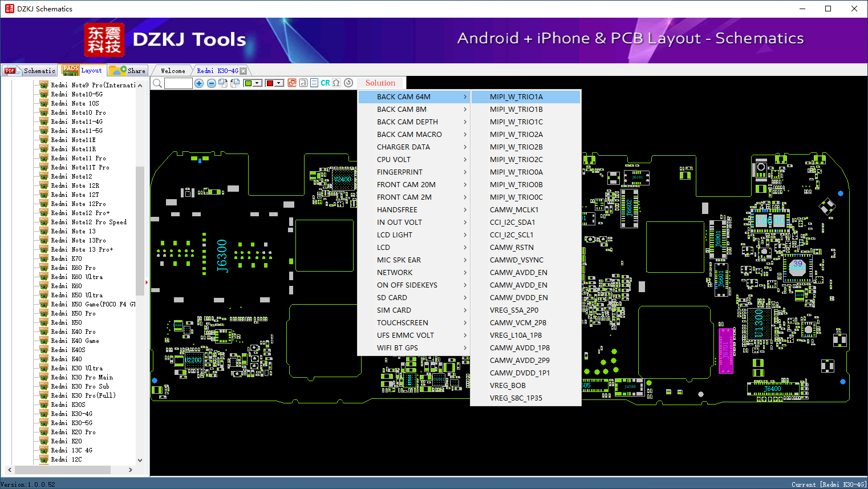The image size is (868, 489).
Task: Open the Welcome document tab
Action: (x=173, y=71)
